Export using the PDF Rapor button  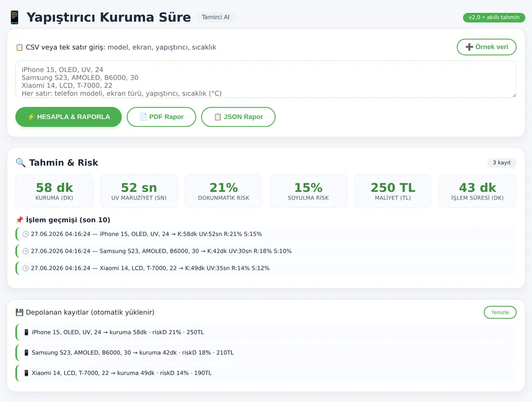click(161, 117)
